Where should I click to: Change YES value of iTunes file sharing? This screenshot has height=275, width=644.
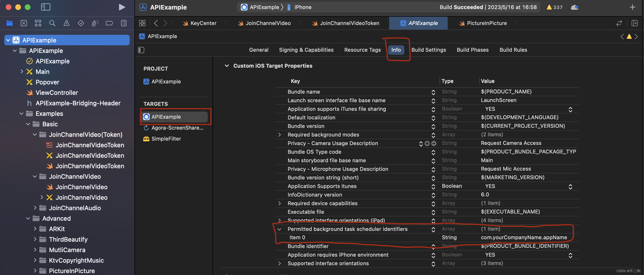[x=526, y=109]
